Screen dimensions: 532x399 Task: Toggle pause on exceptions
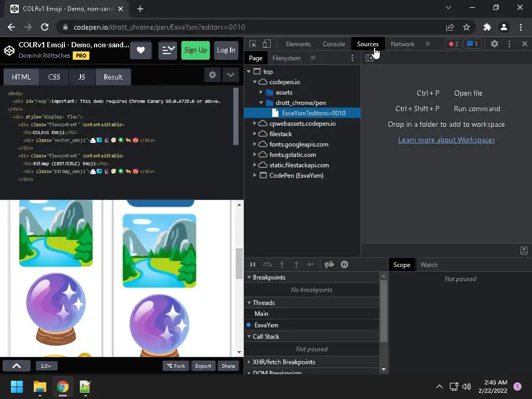tap(344, 264)
